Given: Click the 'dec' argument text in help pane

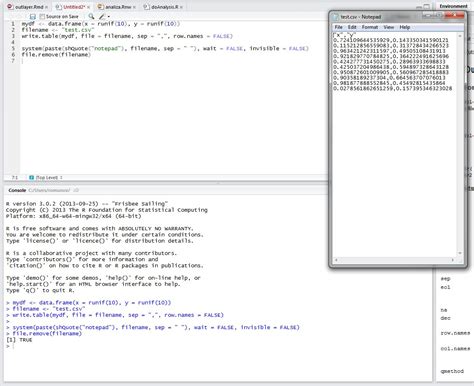Looking at the screenshot, I should point(445,318).
